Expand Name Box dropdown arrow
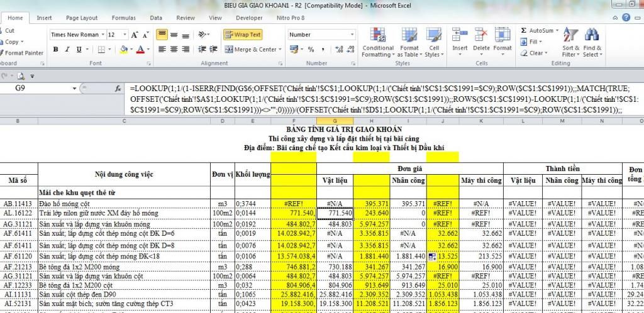 coord(74,88)
